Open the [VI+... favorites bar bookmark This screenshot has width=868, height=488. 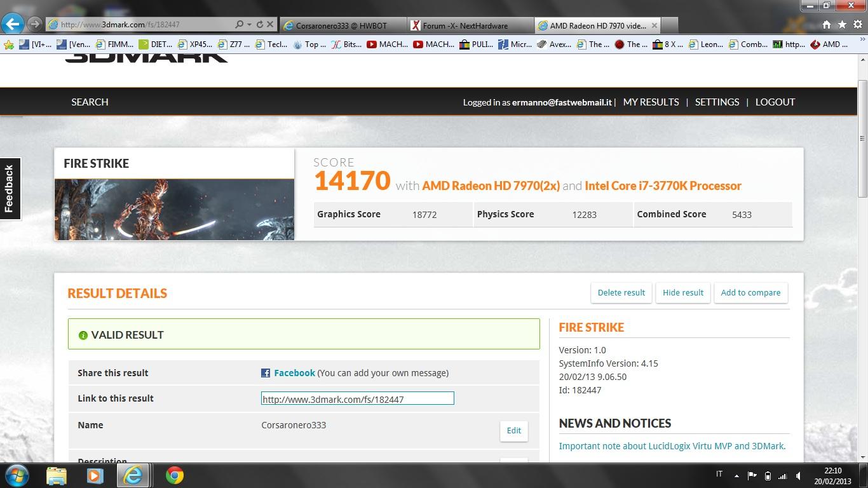click(x=36, y=44)
